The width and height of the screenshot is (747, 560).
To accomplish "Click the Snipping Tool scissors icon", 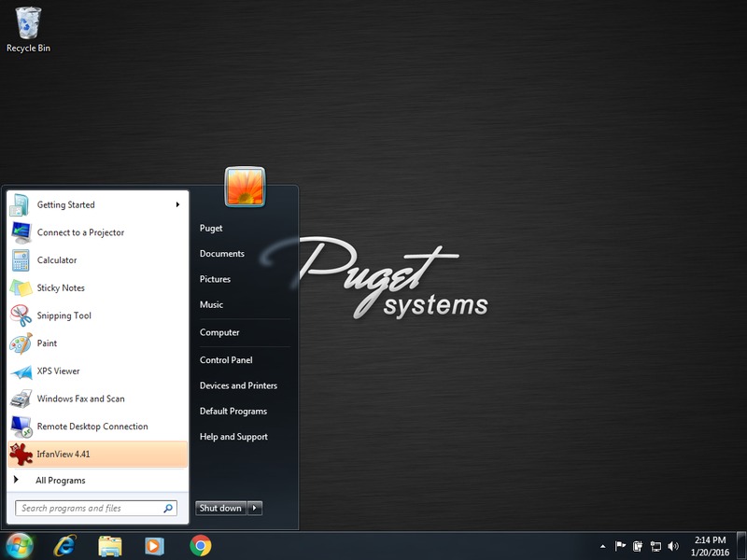I will [x=21, y=315].
